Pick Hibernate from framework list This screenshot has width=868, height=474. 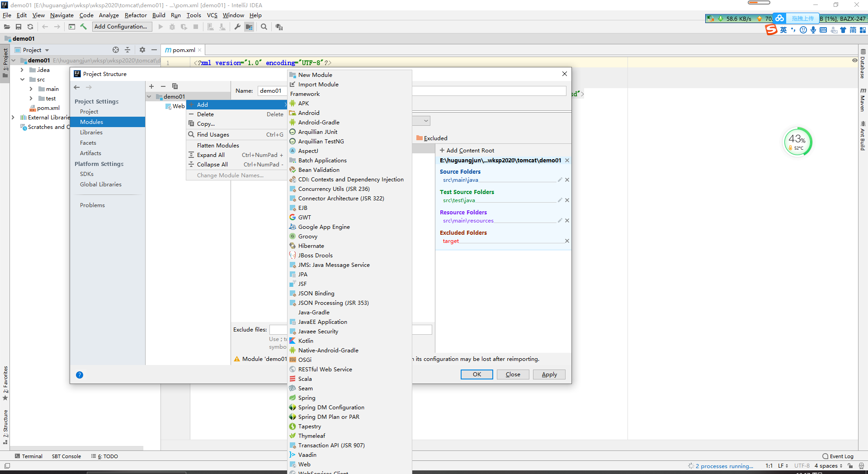point(349,246)
